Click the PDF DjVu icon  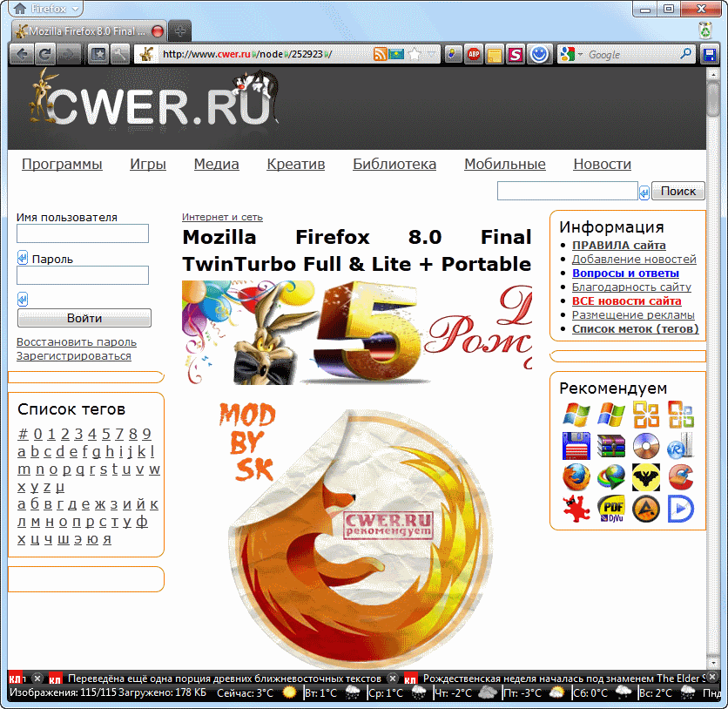[611, 509]
